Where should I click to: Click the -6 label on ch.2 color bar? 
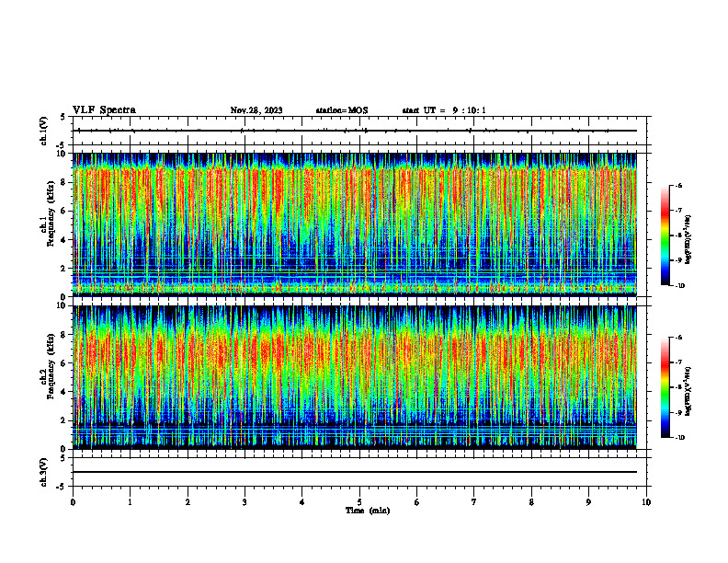(x=678, y=338)
